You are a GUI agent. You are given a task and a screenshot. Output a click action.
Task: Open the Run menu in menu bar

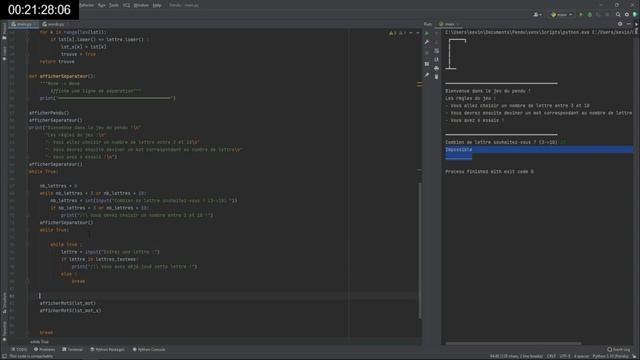102,5
